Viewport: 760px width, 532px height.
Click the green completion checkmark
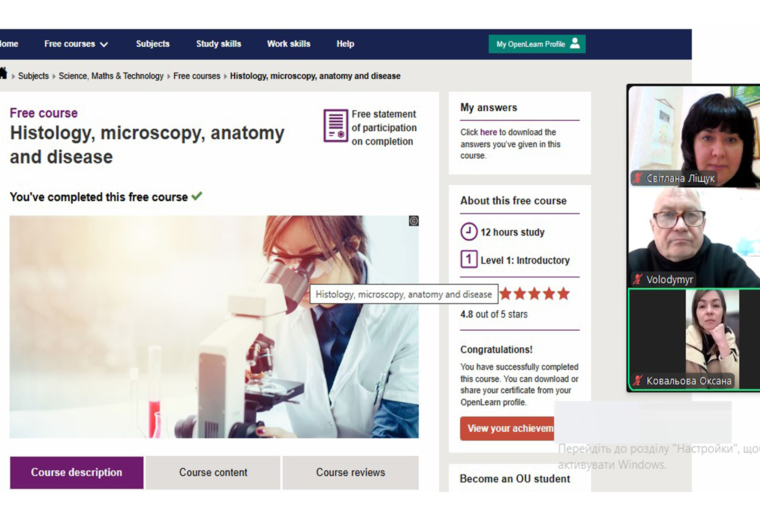click(197, 196)
